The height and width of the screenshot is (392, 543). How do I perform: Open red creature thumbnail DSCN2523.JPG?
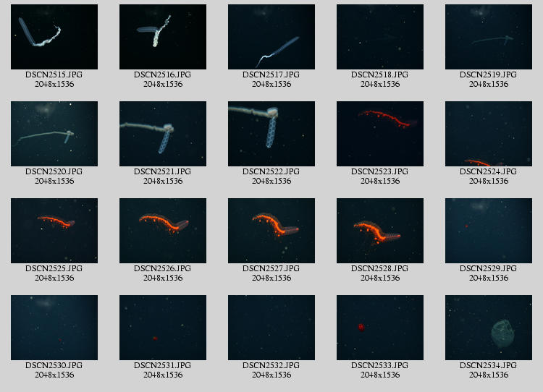(380, 134)
